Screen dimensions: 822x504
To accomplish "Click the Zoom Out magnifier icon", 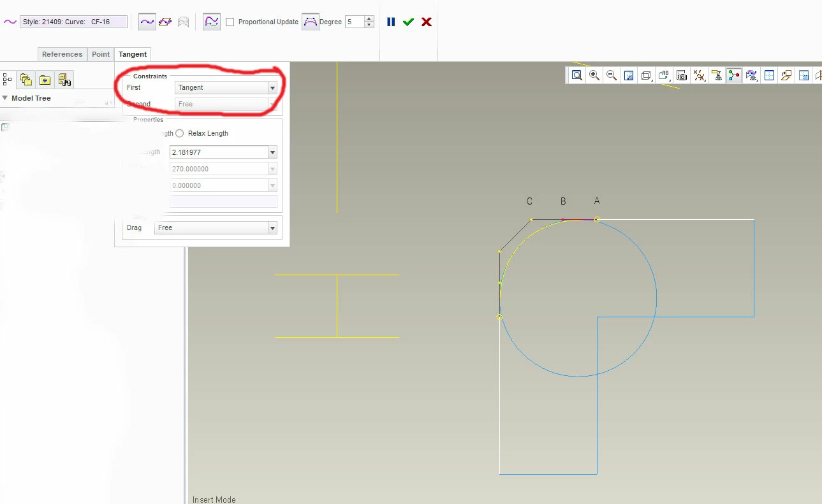I will click(x=612, y=75).
